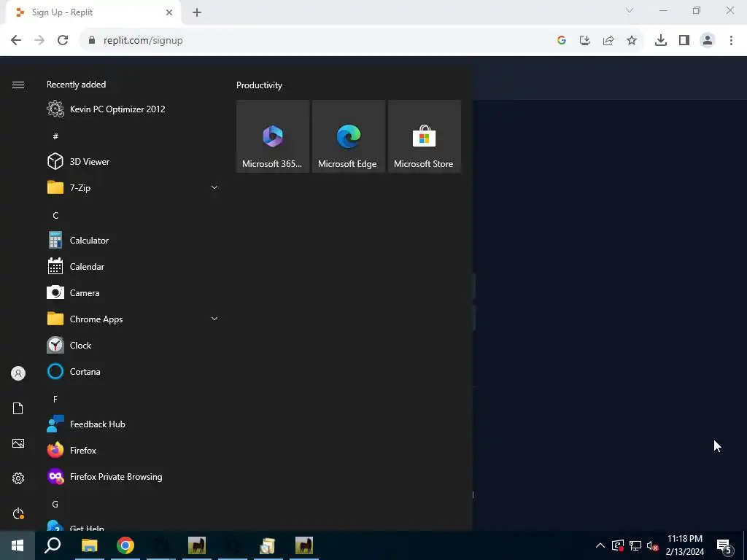The width and height of the screenshot is (747, 560).
Task: Bookmark this page with the star
Action: 632,41
